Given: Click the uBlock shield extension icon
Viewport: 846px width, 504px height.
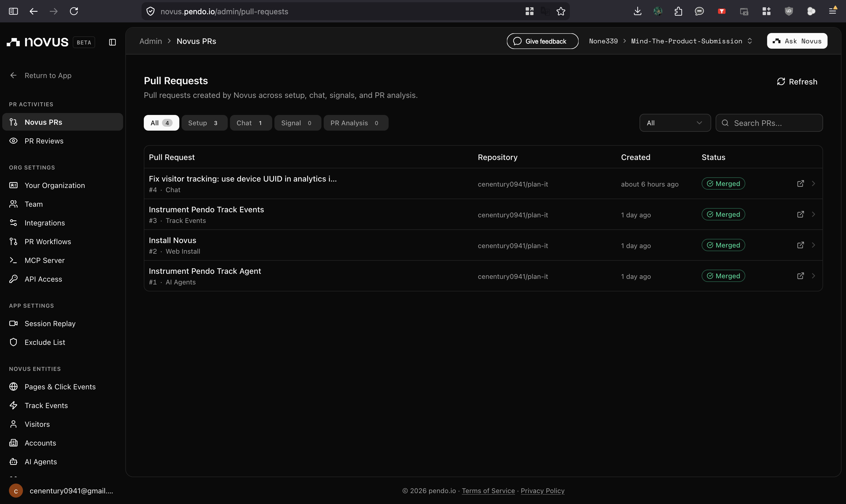Looking at the screenshot, I should [x=789, y=11].
